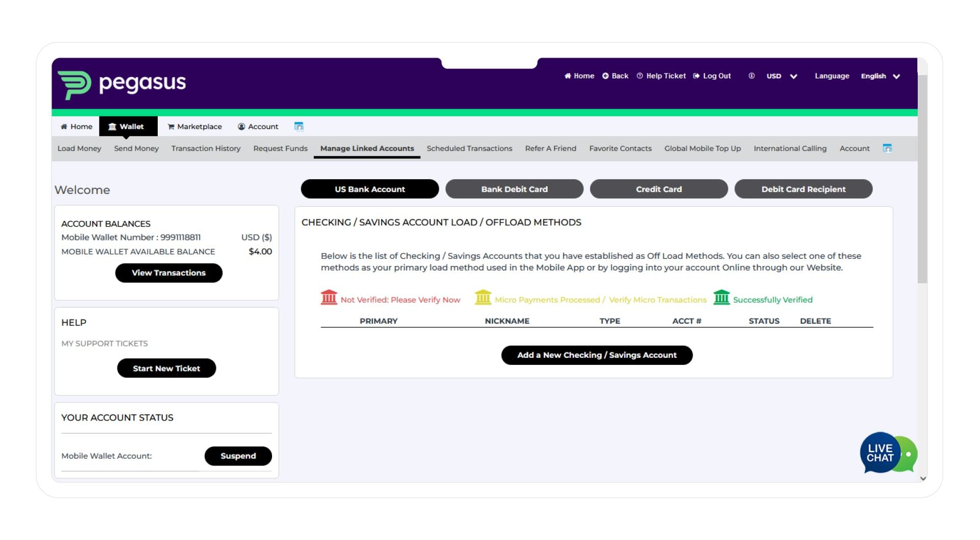Log Out of the account
This screenshot has width=980, height=540.
(x=712, y=76)
